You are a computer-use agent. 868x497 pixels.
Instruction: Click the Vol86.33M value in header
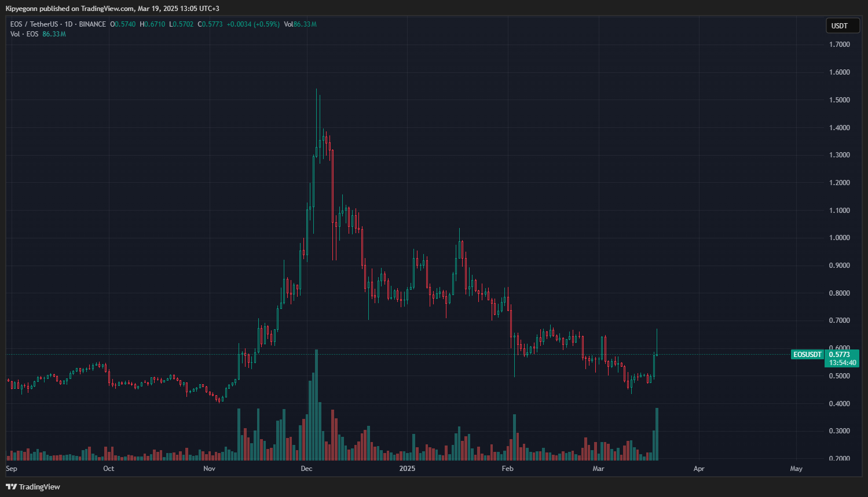coord(300,24)
